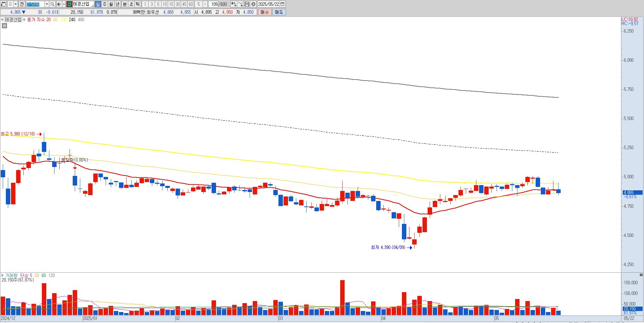Switch to minute 분 chart period
This screenshot has height=323, width=644.
click(x=125, y=4)
